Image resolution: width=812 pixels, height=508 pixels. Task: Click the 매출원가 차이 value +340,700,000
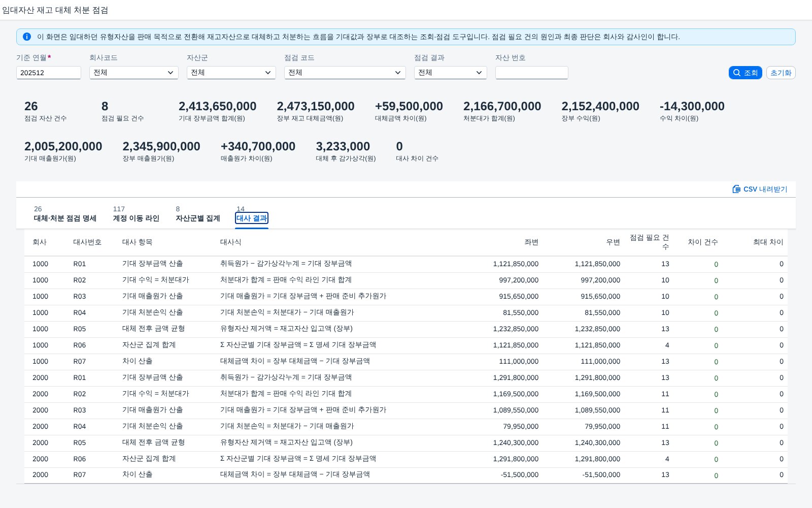(x=258, y=146)
